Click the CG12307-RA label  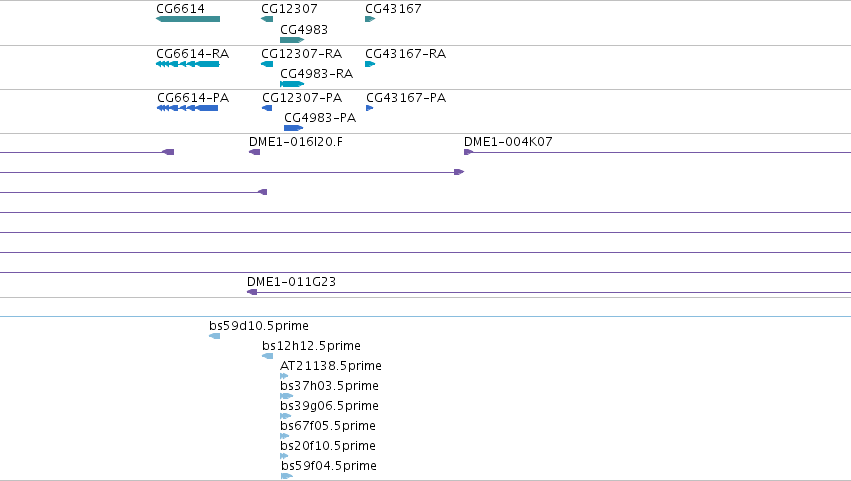tap(302, 54)
